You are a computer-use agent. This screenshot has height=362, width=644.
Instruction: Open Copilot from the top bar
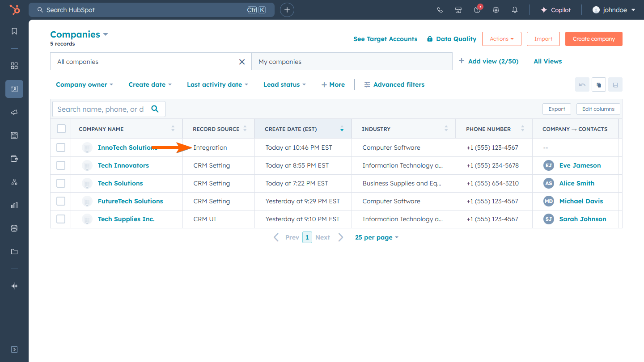point(555,10)
